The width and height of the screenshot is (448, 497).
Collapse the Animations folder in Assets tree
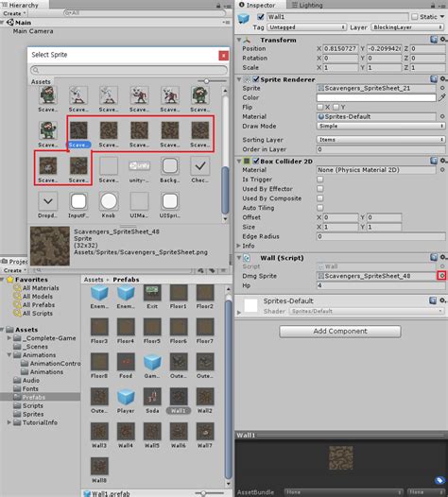tap(9, 355)
